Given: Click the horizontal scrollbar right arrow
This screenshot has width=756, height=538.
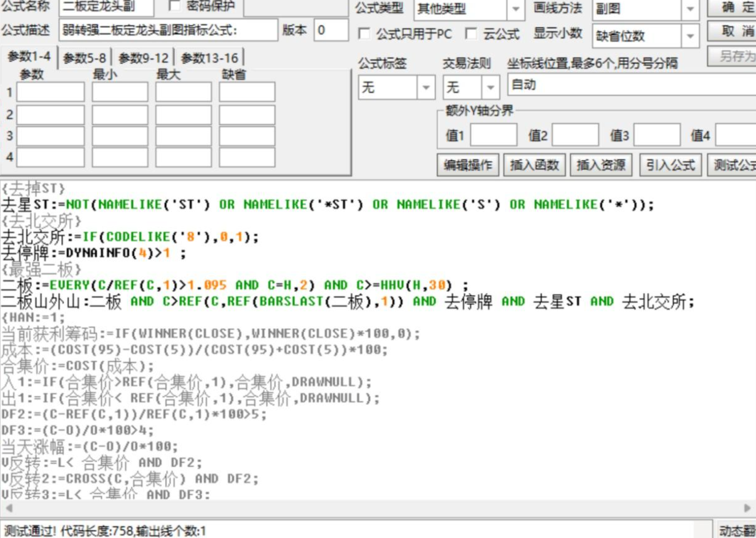Looking at the screenshot, I should click(x=747, y=508).
